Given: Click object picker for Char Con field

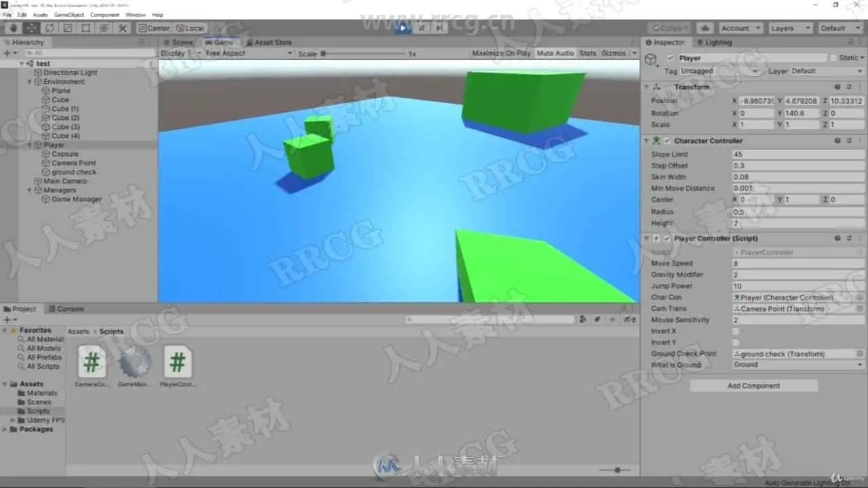Looking at the screenshot, I should [x=860, y=298].
